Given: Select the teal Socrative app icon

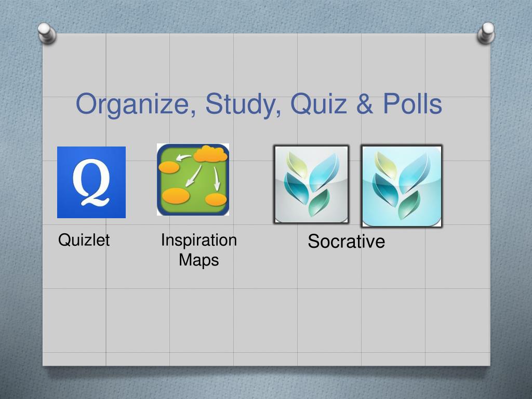Looking at the screenshot, I should click(402, 186).
